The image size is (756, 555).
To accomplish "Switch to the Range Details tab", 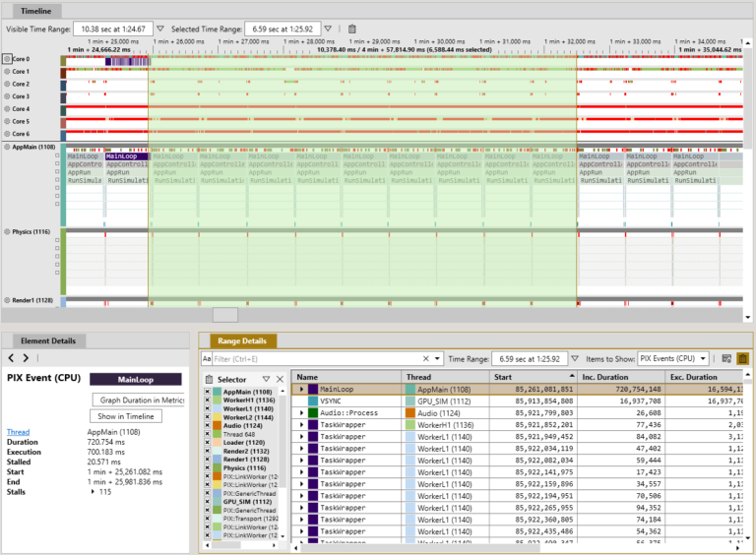I will [x=241, y=340].
